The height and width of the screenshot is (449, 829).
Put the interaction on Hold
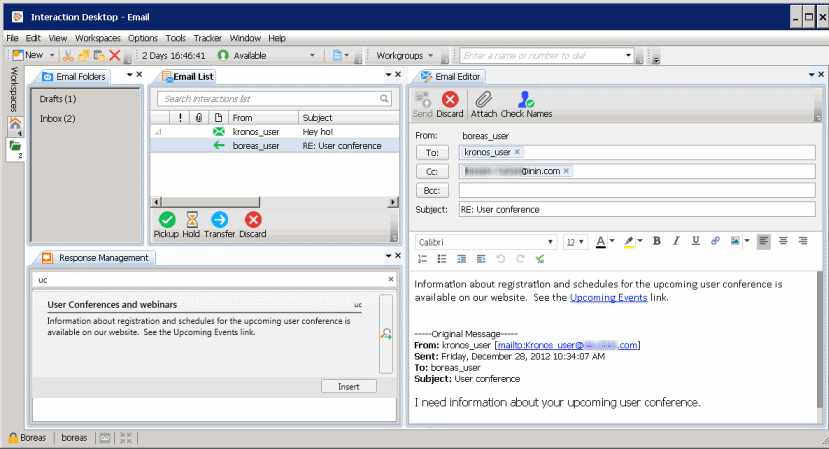coord(191,220)
